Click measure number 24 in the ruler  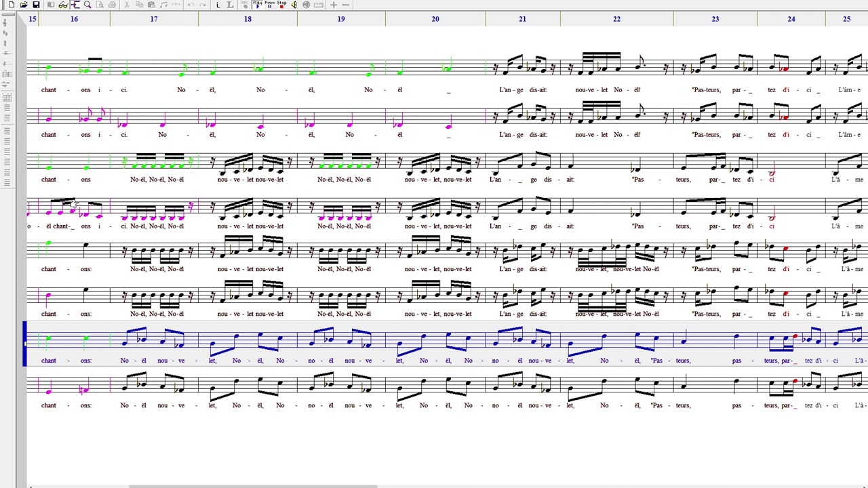pyautogui.click(x=791, y=19)
